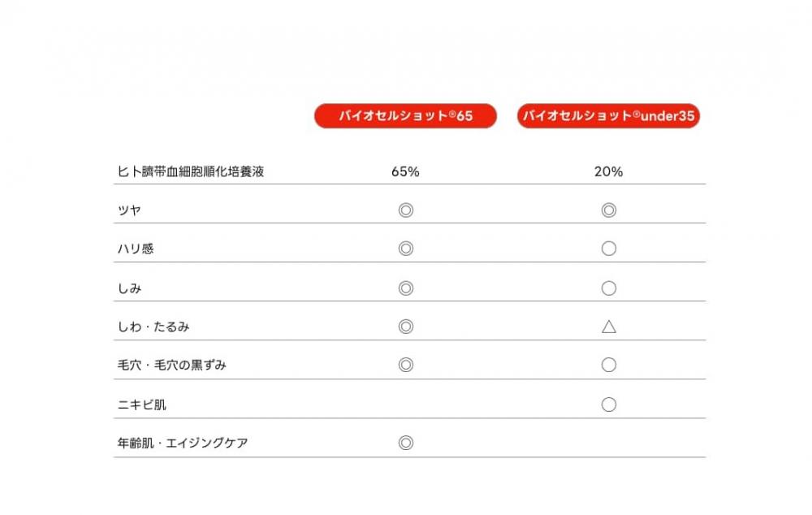Click the ニキビ肌 row label
The image size is (812, 515).
[142, 405]
